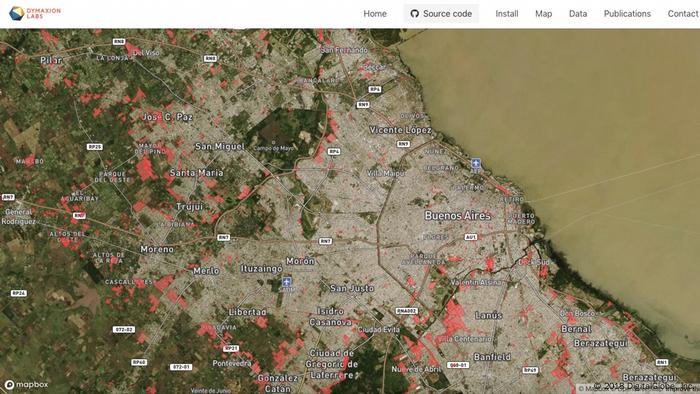Click the Campo de Mayo label
Image resolution: width=700 pixels, height=394 pixels.
click(274, 148)
